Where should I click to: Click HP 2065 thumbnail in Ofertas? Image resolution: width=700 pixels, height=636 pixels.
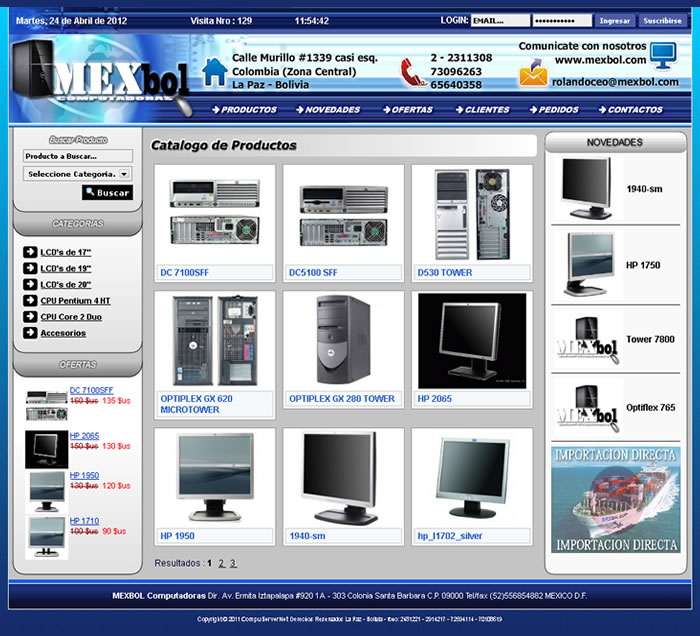tap(46, 449)
